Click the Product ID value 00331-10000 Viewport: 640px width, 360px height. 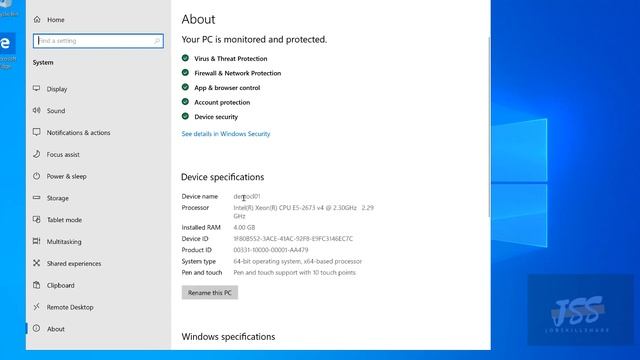(x=271, y=250)
